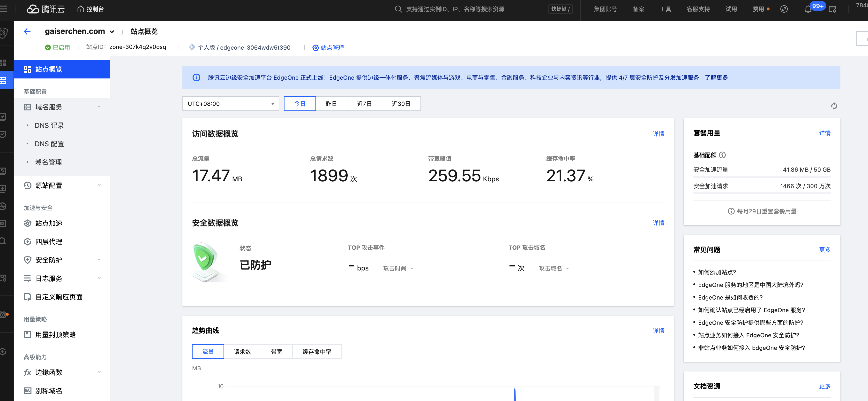Click the 安全防护 shield icon

coord(28,260)
